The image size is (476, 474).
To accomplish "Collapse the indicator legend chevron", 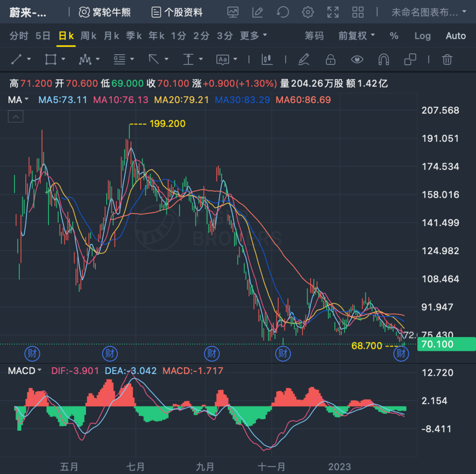I will coord(15,117).
